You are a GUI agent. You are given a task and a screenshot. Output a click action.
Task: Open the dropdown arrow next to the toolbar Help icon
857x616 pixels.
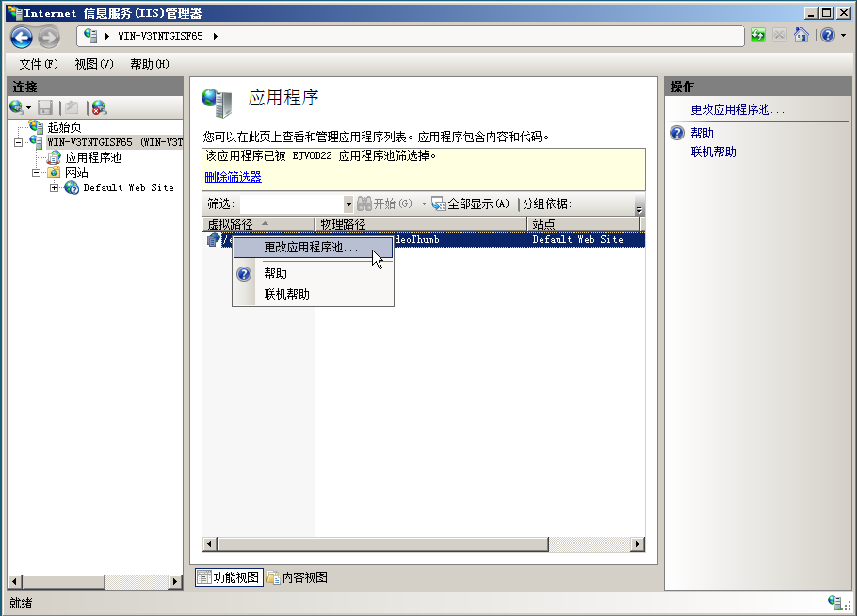843,36
